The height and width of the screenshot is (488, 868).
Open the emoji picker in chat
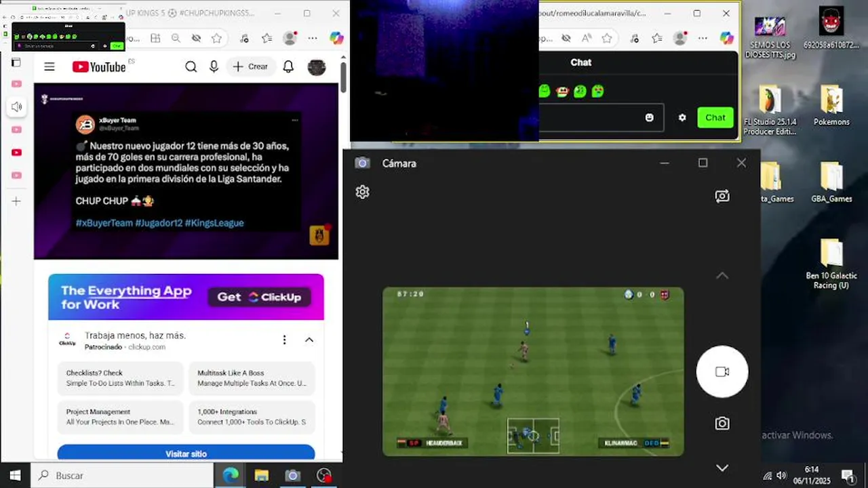point(650,118)
